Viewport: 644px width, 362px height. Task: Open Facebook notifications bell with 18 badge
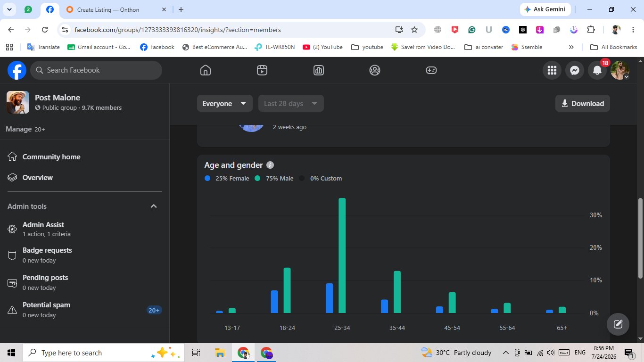click(597, 70)
